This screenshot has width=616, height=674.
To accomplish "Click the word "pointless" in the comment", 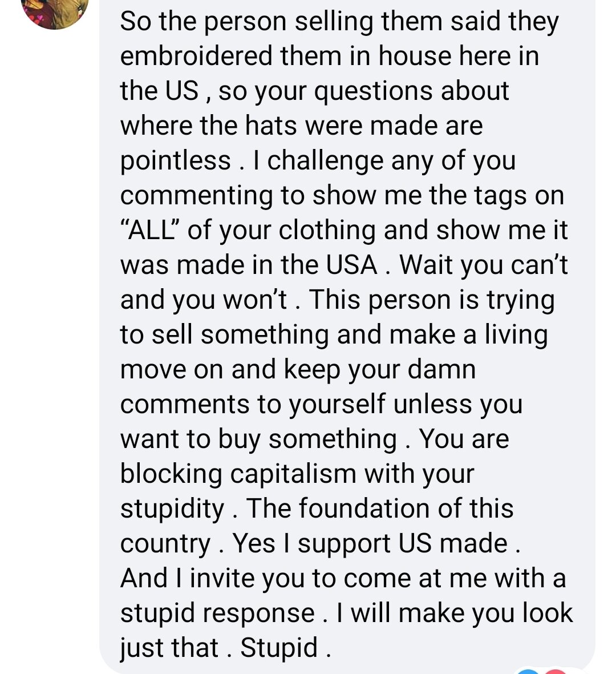I will 175,160.
